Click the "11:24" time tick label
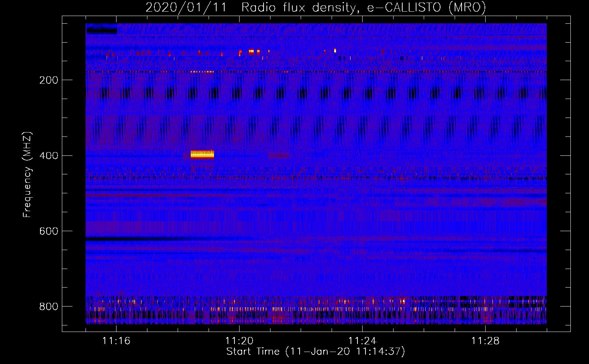Screen dimensions: 589x364 tap(363, 341)
